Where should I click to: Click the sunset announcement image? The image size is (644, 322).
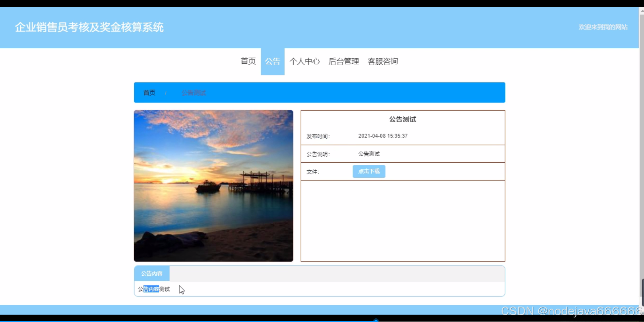pos(213,186)
